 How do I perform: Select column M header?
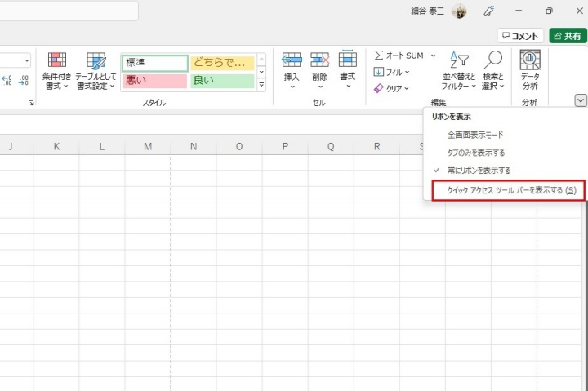[x=148, y=146]
